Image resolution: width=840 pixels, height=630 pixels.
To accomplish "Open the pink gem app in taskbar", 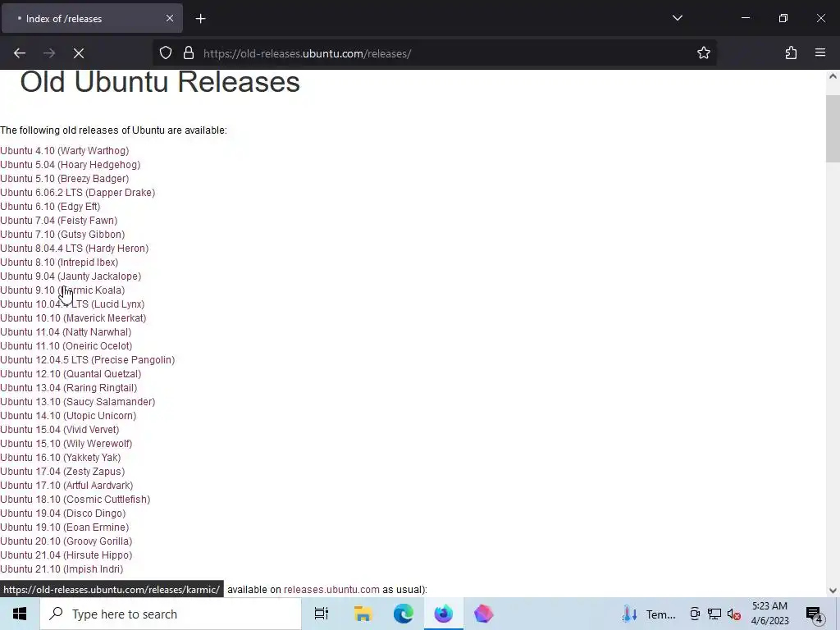I will coord(483,614).
